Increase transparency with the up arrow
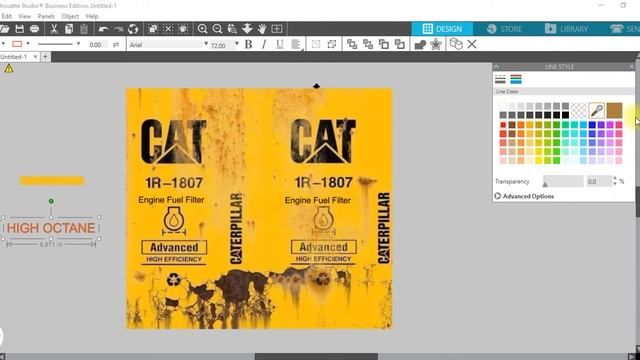640x360 pixels. [x=615, y=179]
